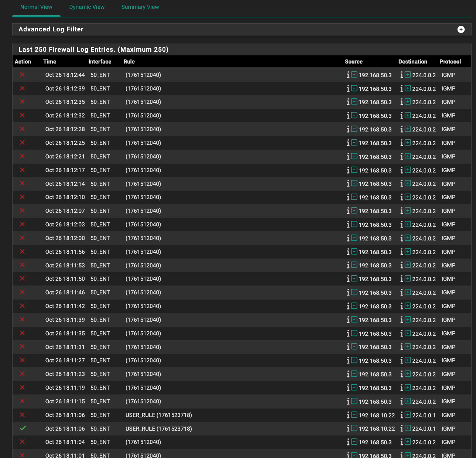The height and width of the screenshot is (458, 476).
Task: Click destination plus icon in 18:12:21 row
Action: click(x=408, y=156)
